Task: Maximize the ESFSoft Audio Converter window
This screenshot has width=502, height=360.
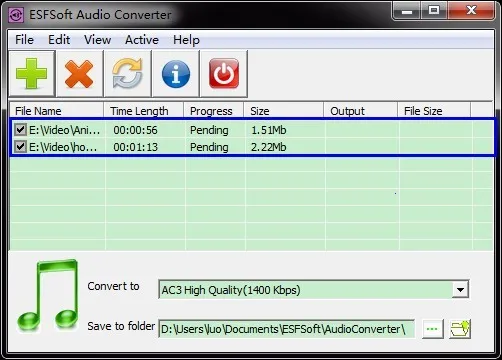Action: (x=434, y=11)
